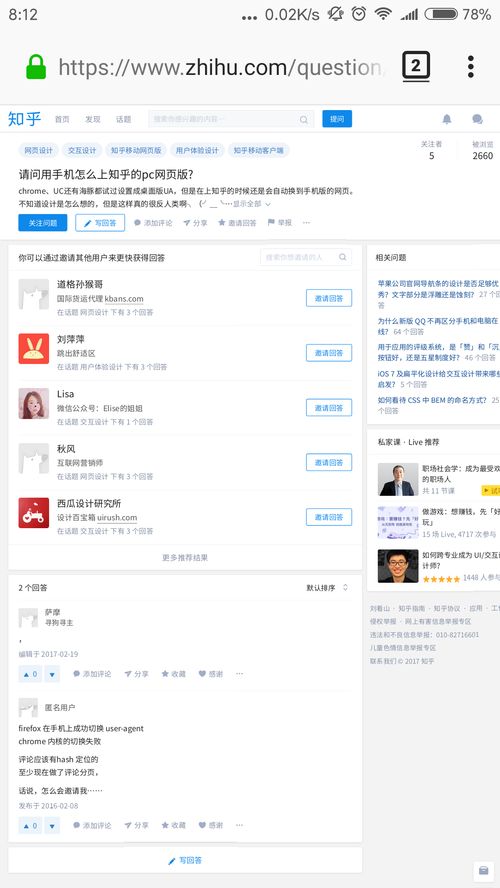Open the notifications bell icon

pos(447,119)
